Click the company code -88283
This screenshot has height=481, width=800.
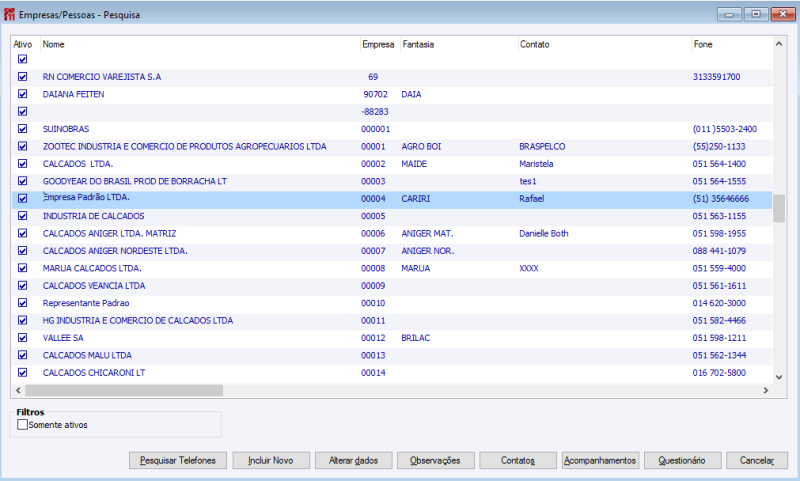(x=375, y=111)
